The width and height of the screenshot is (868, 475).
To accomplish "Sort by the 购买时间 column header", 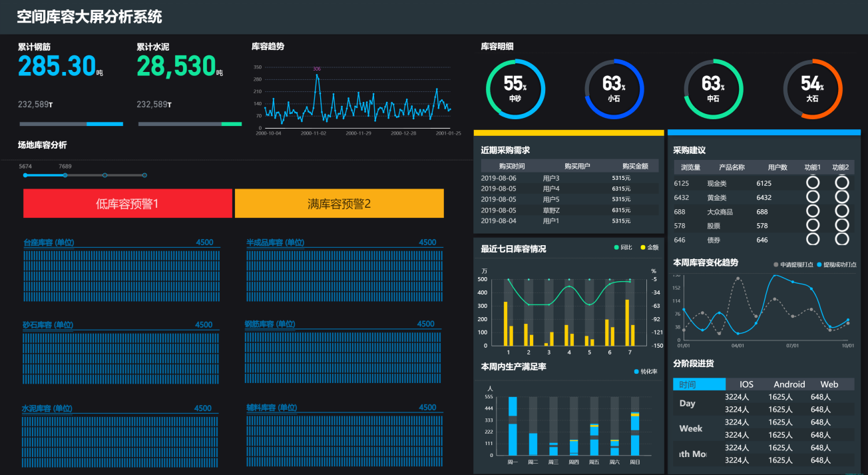I will click(x=512, y=167).
